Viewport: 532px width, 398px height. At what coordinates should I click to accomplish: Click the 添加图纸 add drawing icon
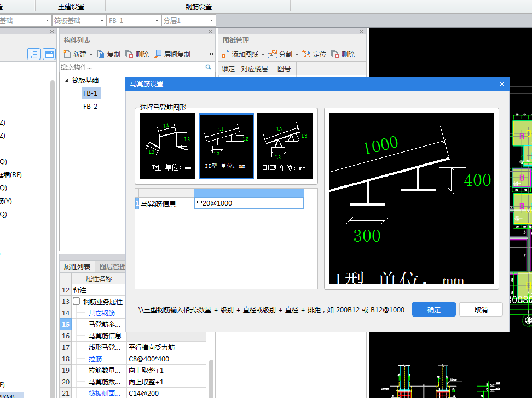pyautogui.click(x=225, y=54)
